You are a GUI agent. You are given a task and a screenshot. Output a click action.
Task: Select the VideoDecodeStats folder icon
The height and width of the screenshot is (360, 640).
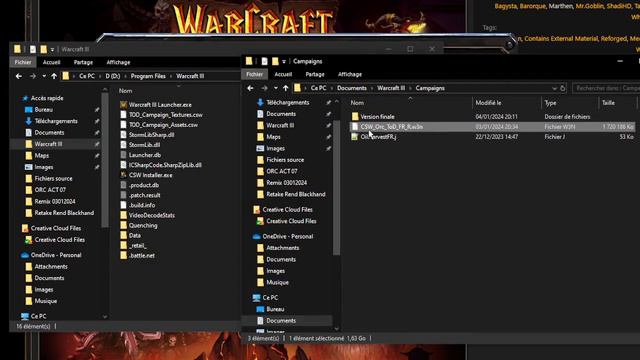123,215
